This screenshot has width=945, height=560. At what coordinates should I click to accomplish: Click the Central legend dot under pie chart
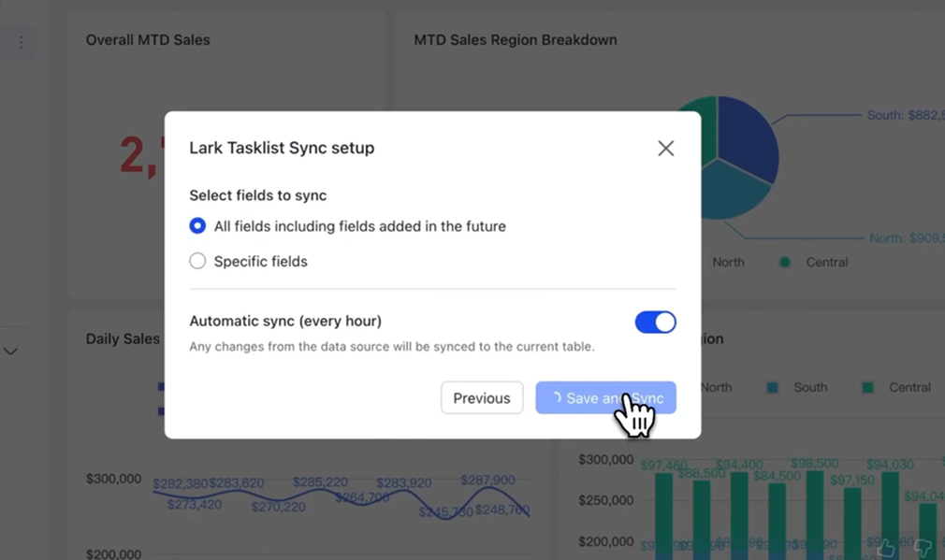(x=785, y=263)
